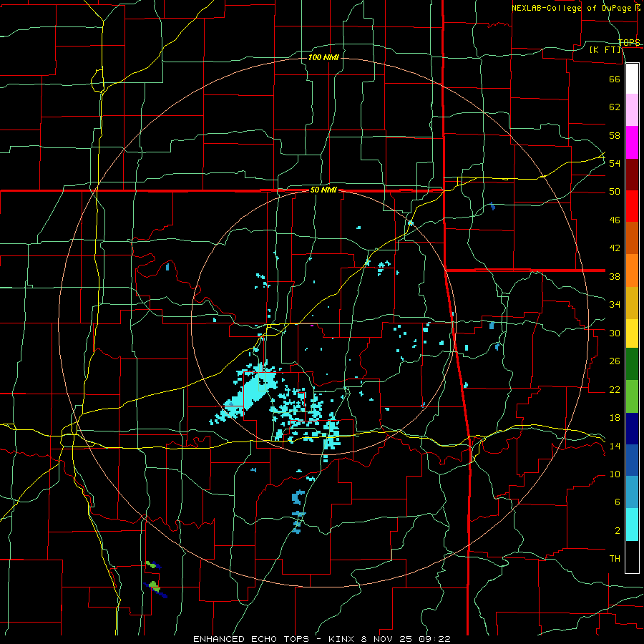Viewport: 644px width, 644px height.
Task: Click the legend value 66
Action: point(615,79)
